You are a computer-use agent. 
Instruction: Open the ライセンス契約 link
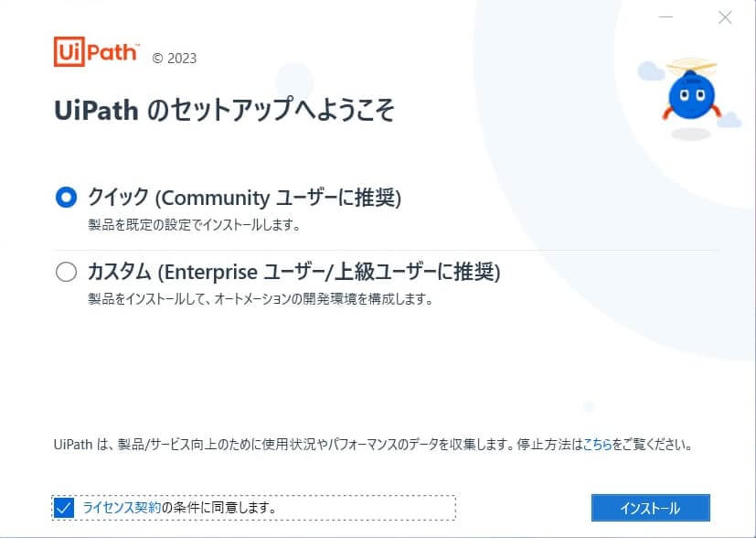pos(122,507)
